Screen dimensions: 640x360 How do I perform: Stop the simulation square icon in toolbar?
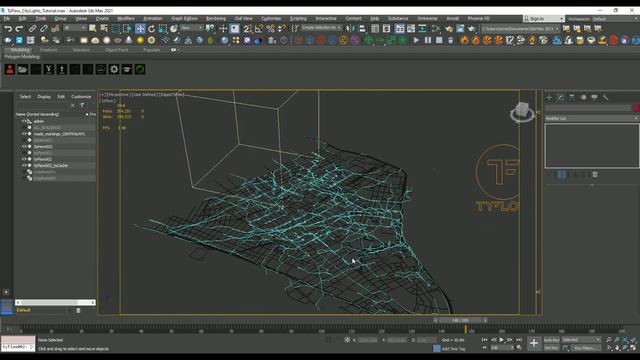pyautogui.click(x=439, y=40)
